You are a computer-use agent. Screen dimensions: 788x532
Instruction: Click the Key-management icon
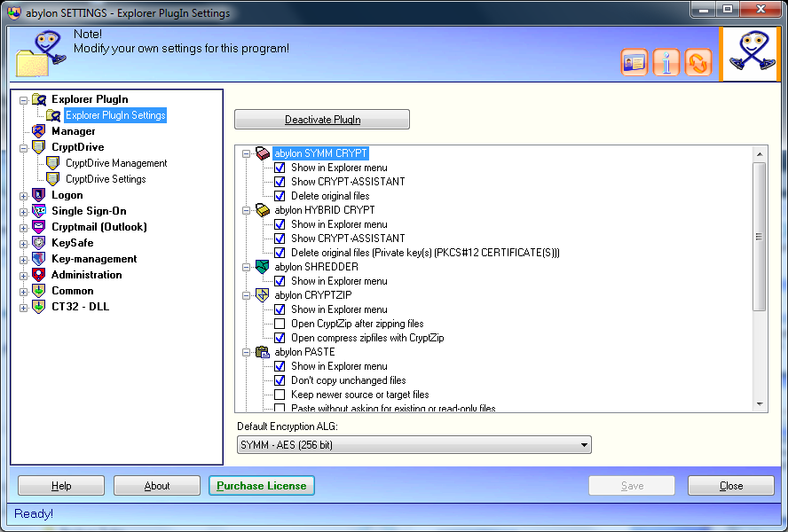click(39, 259)
